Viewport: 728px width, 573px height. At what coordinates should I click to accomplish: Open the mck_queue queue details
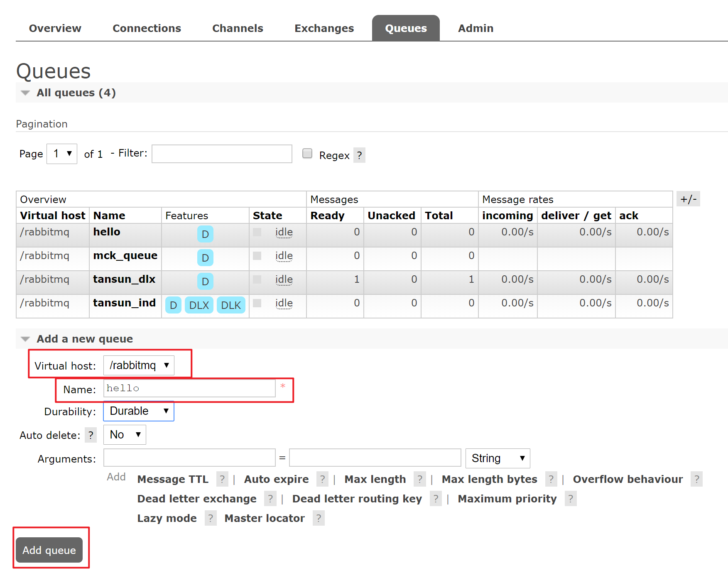tap(125, 255)
